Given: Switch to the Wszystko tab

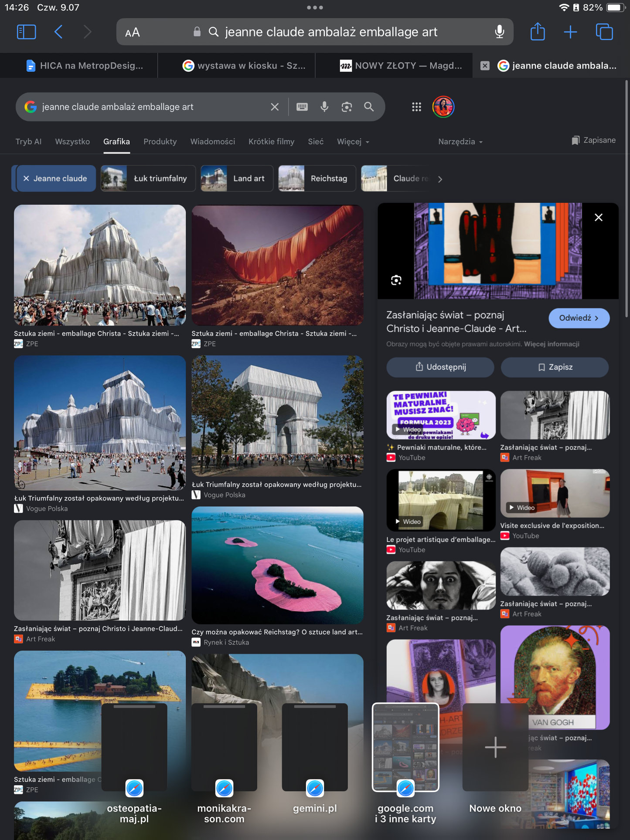Looking at the screenshot, I should pos(72,142).
